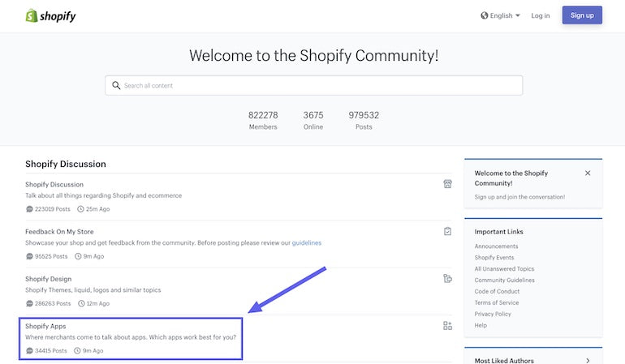The width and height of the screenshot is (625, 364).
Task: Open the Shopify Apps forum
Action: click(45, 326)
